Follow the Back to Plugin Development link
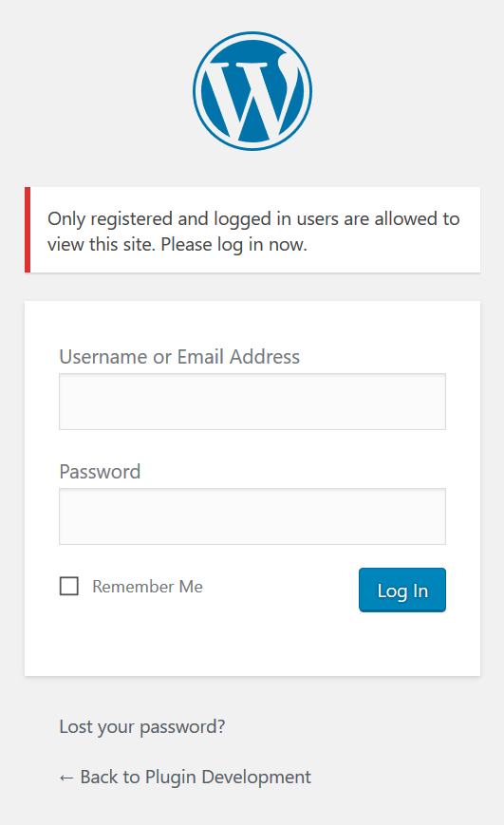 185,778
